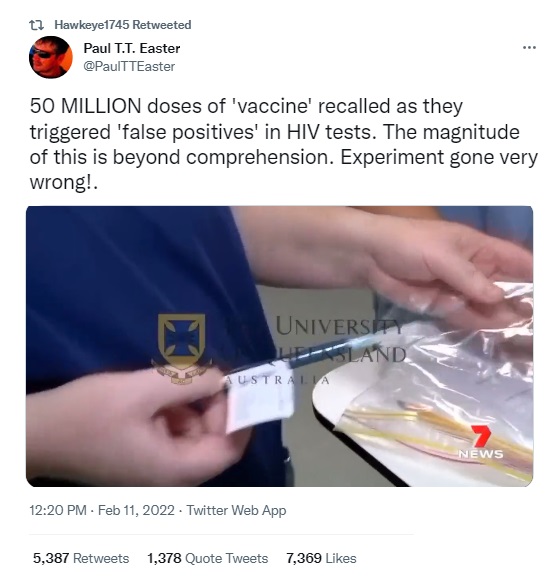Click the UNIVERSITY watermark text in the video
Image resolution: width=560 pixels, height=588 pixels.
click(x=339, y=326)
